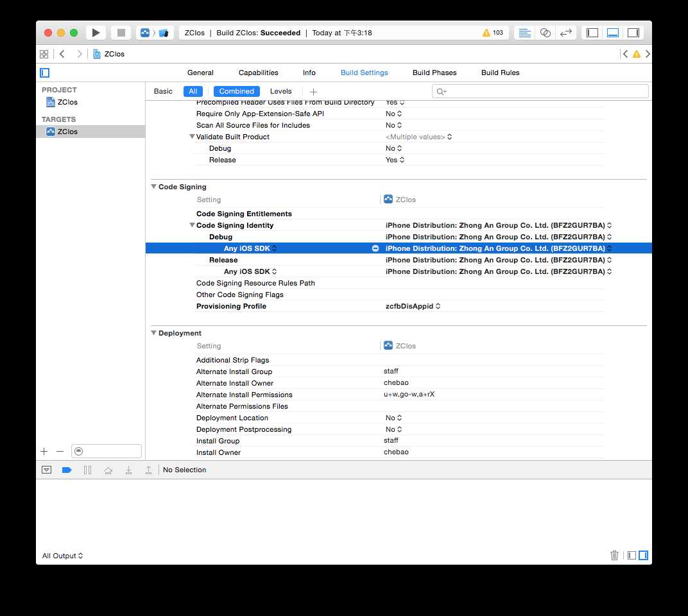The image size is (688, 616).
Task: Open the Build Rules tab
Action: pyautogui.click(x=500, y=73)
